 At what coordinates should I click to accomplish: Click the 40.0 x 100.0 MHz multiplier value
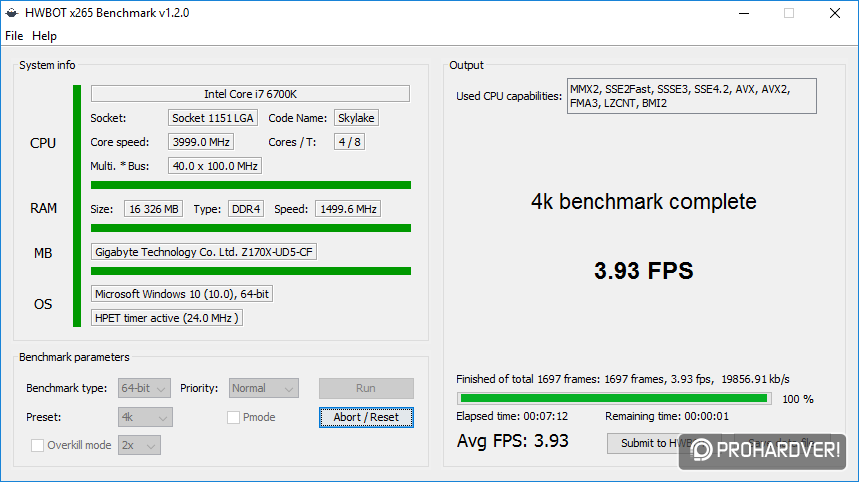pyautogui.click(x=215, y=166)
